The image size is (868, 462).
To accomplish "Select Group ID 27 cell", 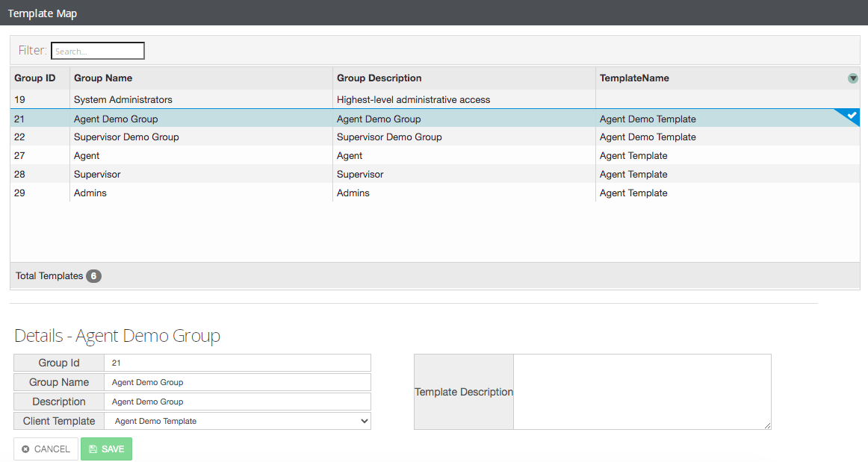I will tap(40, 155).
